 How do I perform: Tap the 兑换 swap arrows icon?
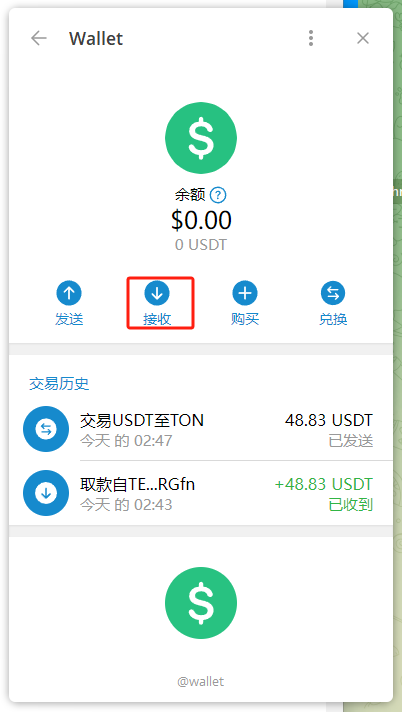pyautogui.click(x=333, y=293)
